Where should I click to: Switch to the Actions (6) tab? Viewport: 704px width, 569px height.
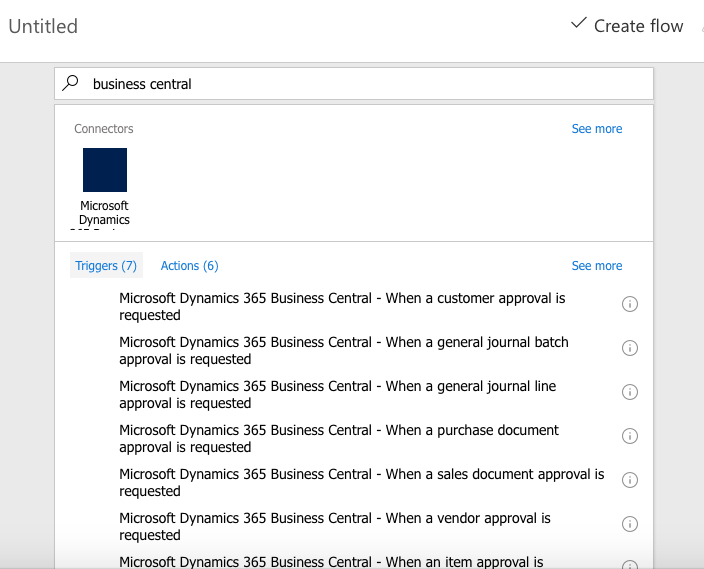189,266
